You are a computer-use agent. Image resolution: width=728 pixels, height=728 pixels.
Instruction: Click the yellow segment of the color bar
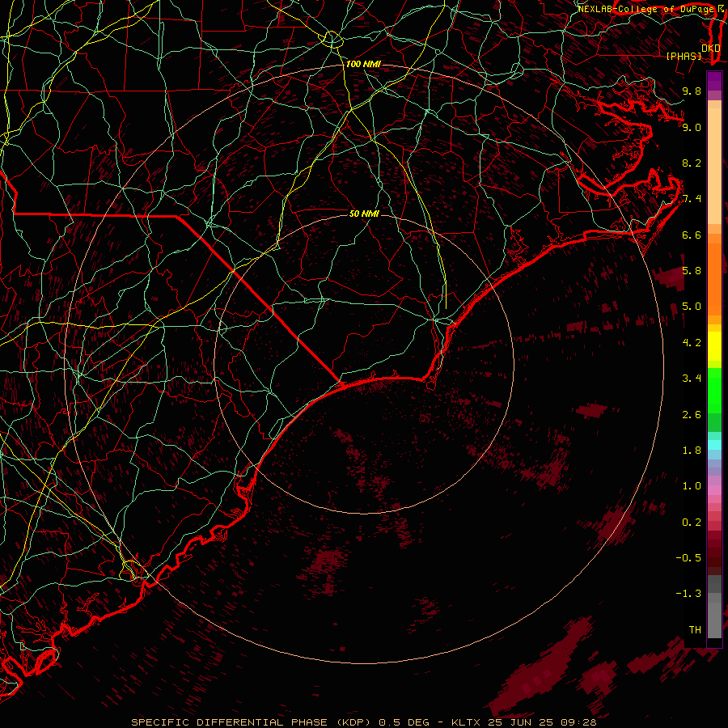pos(714,346)
